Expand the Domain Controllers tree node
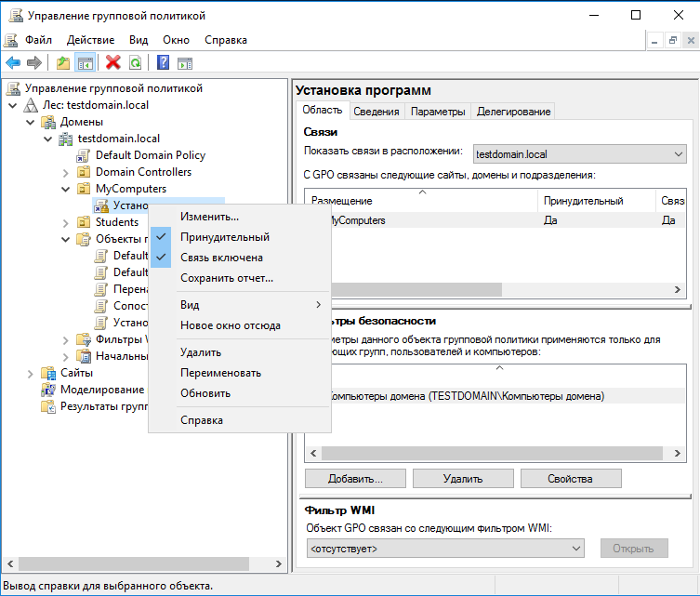Viewport: 700px width, 596px height. (x=65, y=172)
